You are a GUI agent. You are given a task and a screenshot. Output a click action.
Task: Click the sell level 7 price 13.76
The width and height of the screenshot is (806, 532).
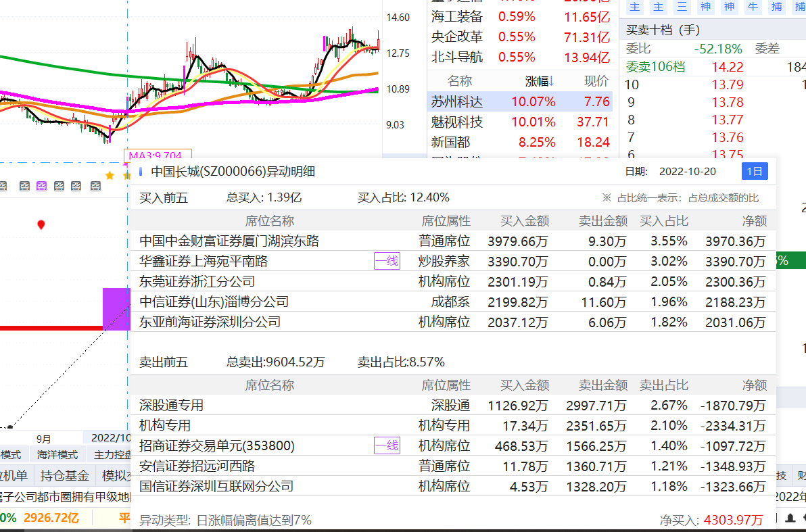coord(728,137)
